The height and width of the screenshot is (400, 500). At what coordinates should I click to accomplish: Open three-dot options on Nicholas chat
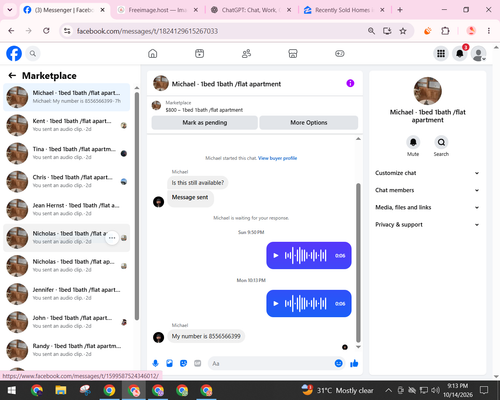pyautogui.click(x=112, y=238)
